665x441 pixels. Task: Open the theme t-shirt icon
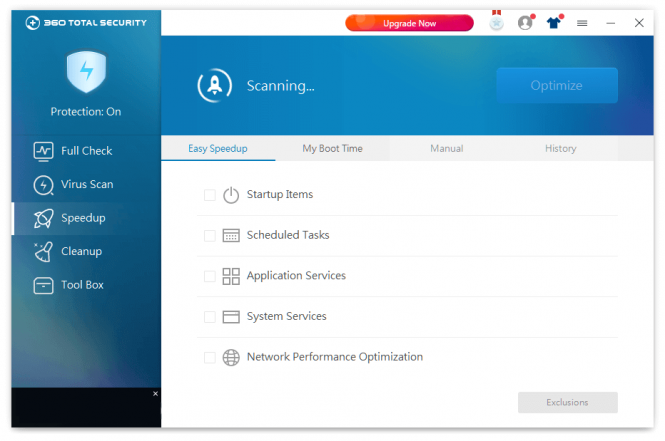(554, 22)
